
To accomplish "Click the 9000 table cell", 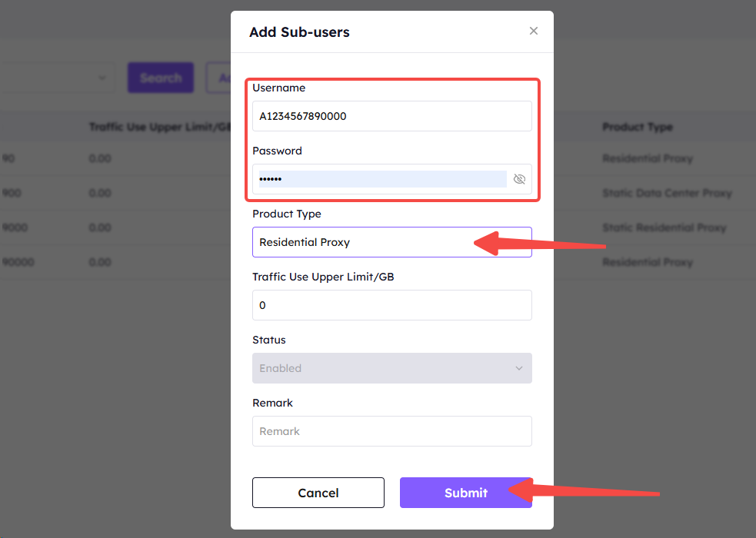I will (x=14, y=227).
